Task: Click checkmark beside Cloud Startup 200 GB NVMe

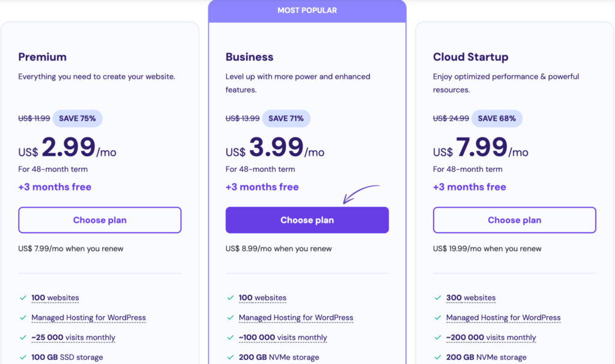Action: (x=438, y=357)
